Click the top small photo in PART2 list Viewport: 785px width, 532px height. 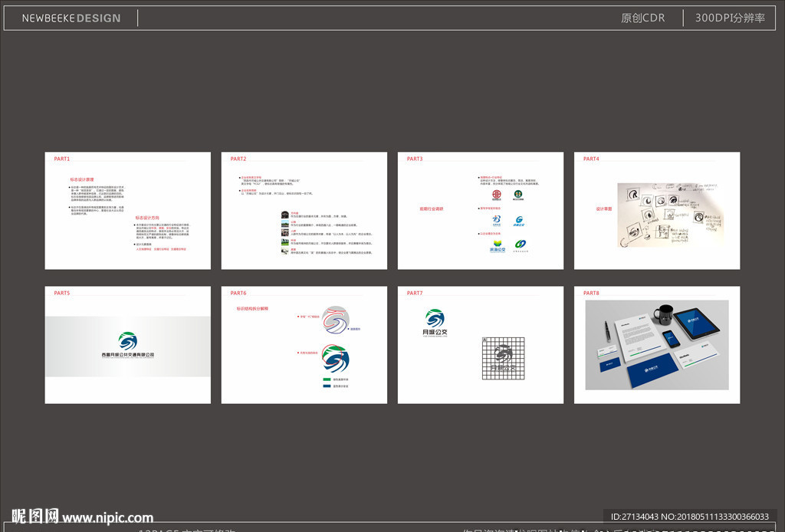point(285,215)
